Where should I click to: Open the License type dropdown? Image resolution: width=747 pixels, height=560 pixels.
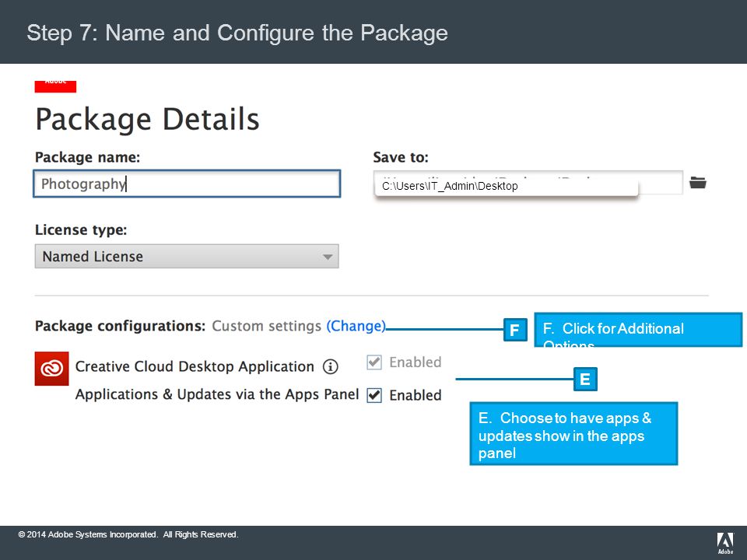pos(187,256)
